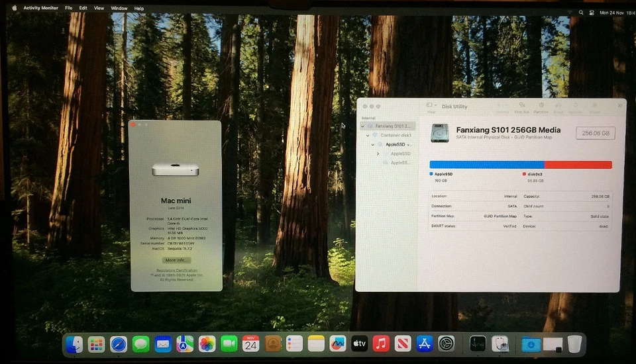Launch Safari from the Dock

[x=119, y=345]
